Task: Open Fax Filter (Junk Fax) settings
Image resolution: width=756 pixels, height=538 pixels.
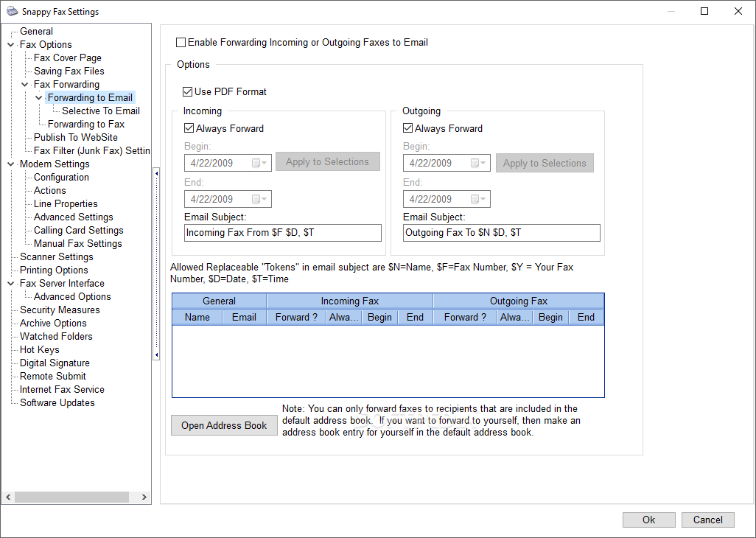Action: coord(91,151)
